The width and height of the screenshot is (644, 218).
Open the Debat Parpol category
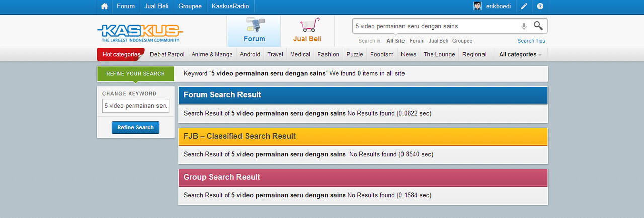point(167,54)
